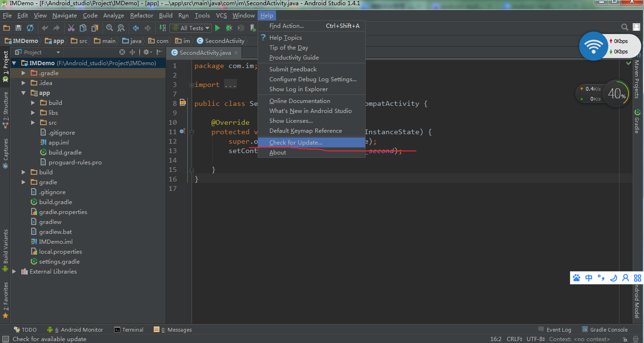Open Gradle Console panel
The image size is (644, 343).
click(x=604, y=330)
